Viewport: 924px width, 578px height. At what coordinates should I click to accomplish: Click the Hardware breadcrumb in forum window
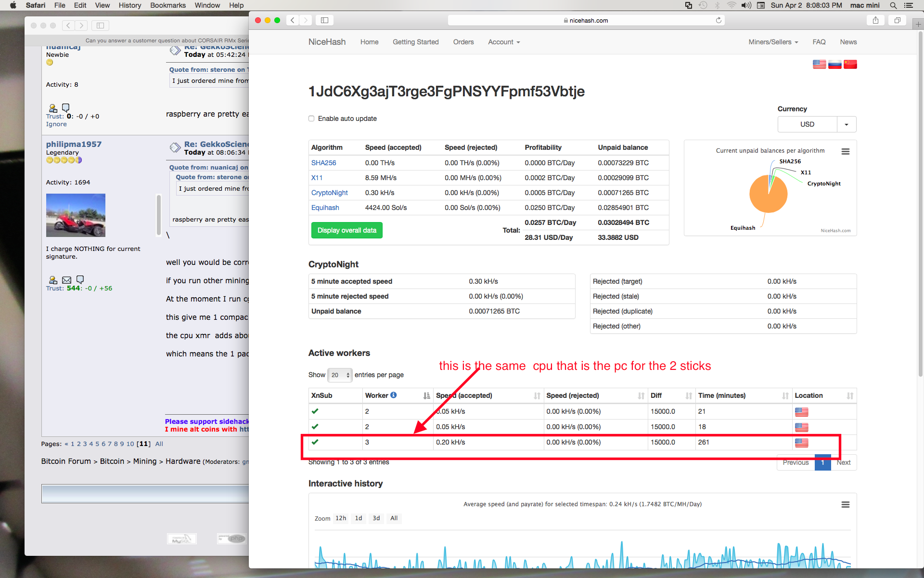click(183, 461)
